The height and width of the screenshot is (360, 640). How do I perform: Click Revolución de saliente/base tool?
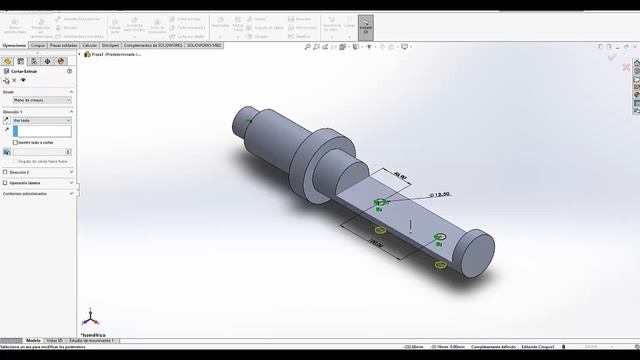pos(41,28)
